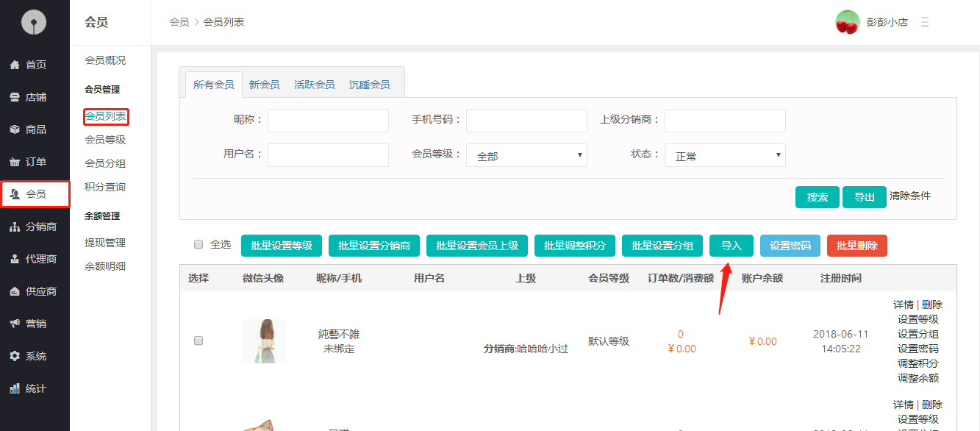Image resolution: width=980 pixels, height=431 pixels.
Task: Switch to the 沉睡会员 tab
Action: (x=369, y=85)
